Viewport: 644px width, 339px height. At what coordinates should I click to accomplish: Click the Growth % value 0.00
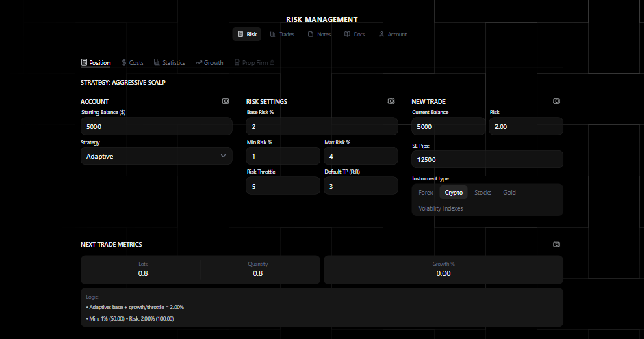point(443,274)
